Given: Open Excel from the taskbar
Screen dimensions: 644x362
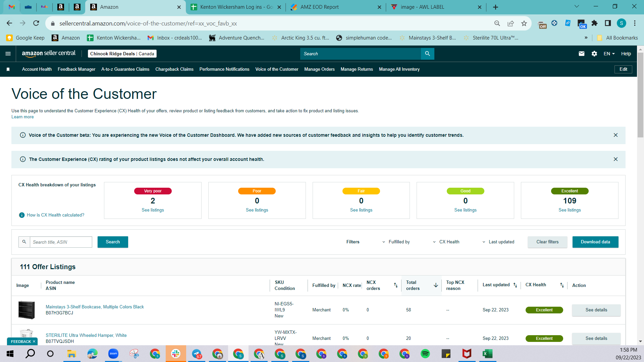Looking at the screenshot, I should tap(487, 354).
